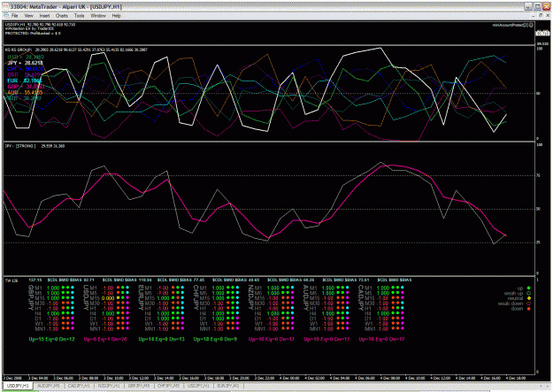553x392 pixels.
Task: Click the 'PROTECTED' status line on chart
Action: pos(33,33)
